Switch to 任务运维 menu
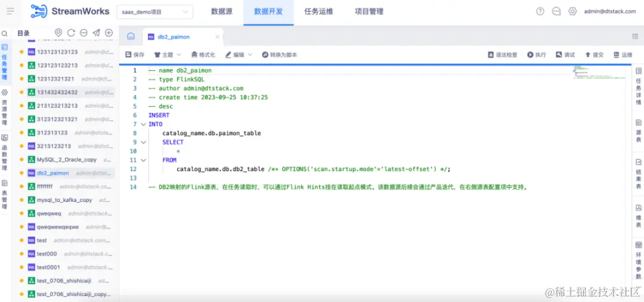Viewport: 644px width, 302px height. pos(318,11)
